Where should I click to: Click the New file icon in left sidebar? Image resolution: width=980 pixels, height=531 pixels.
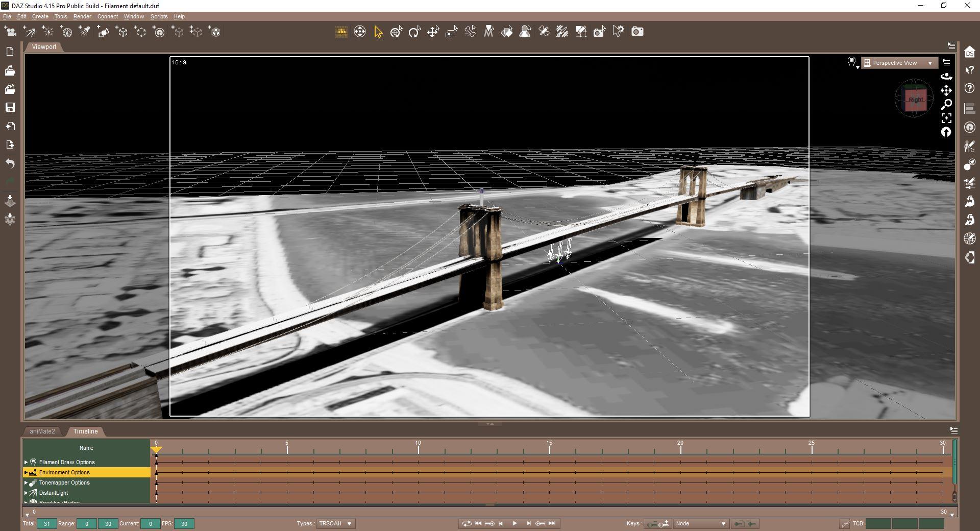pyautogui.click(x=10, y=52)
